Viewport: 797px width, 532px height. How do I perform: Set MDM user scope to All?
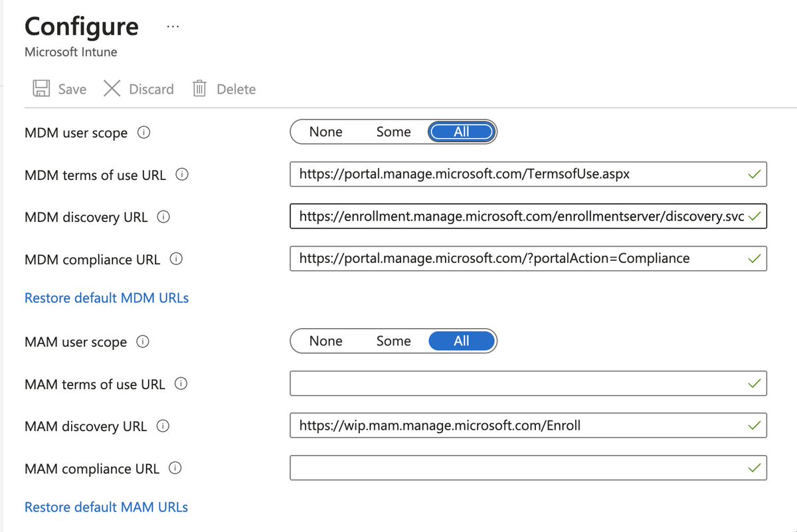[462, 132]
